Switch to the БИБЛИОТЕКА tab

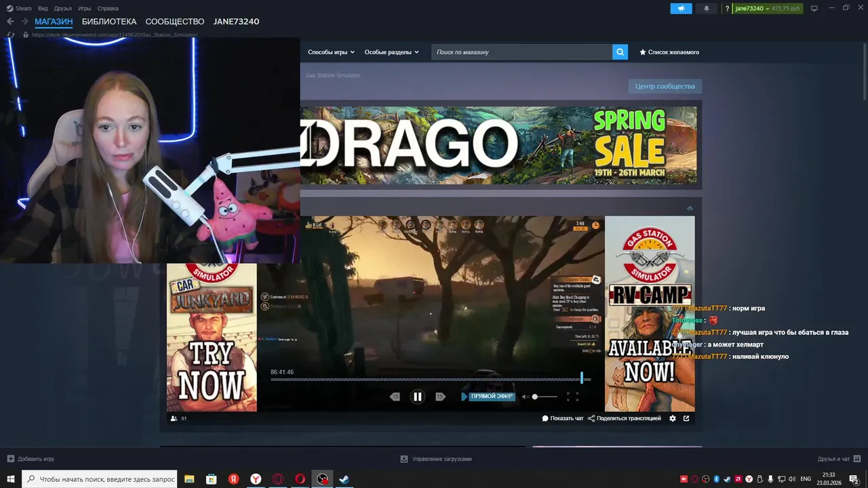109,22
